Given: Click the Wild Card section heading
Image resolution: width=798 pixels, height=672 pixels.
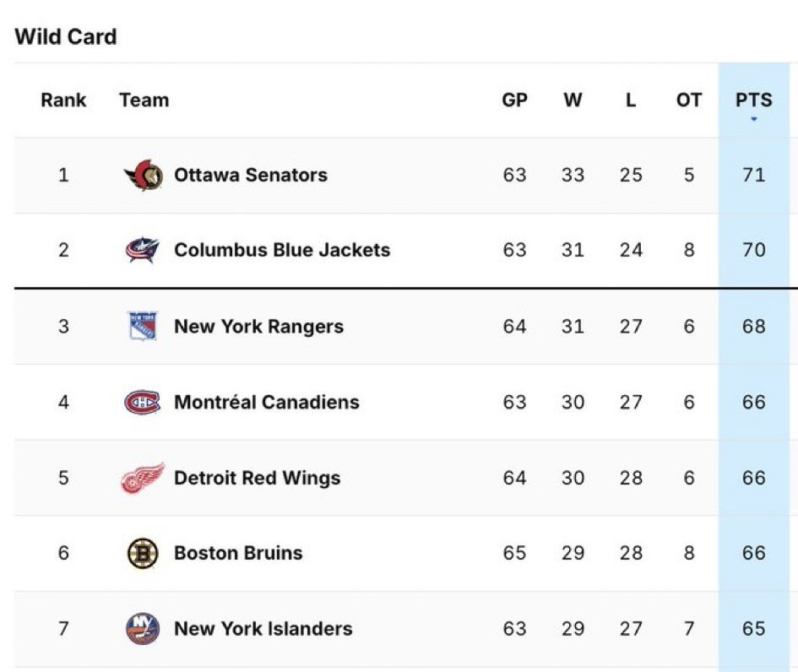Looking at the screenshot, I should click(66, 36).
